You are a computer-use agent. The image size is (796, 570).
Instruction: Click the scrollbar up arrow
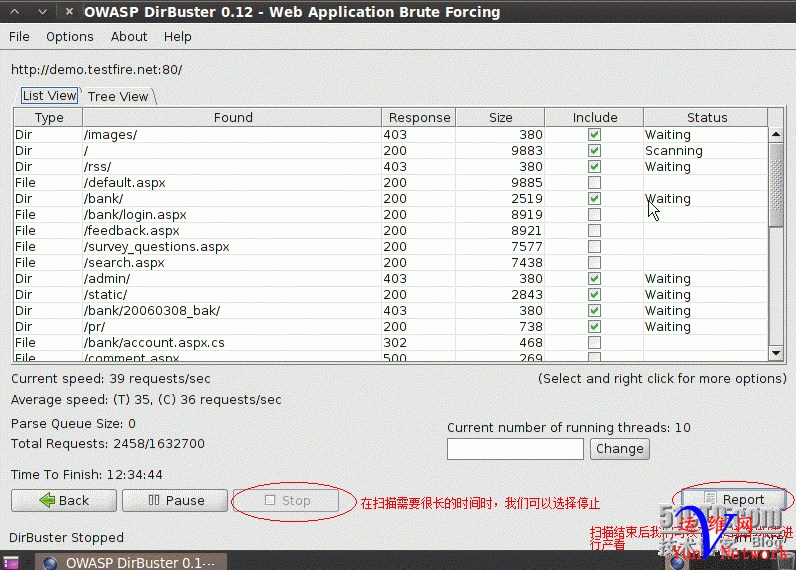pyautogui.click(x=776, y=135)
